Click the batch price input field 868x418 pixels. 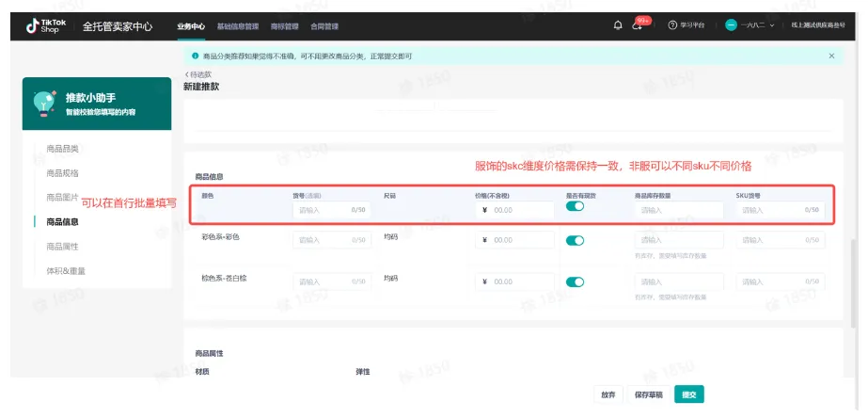tap(514, 210)
